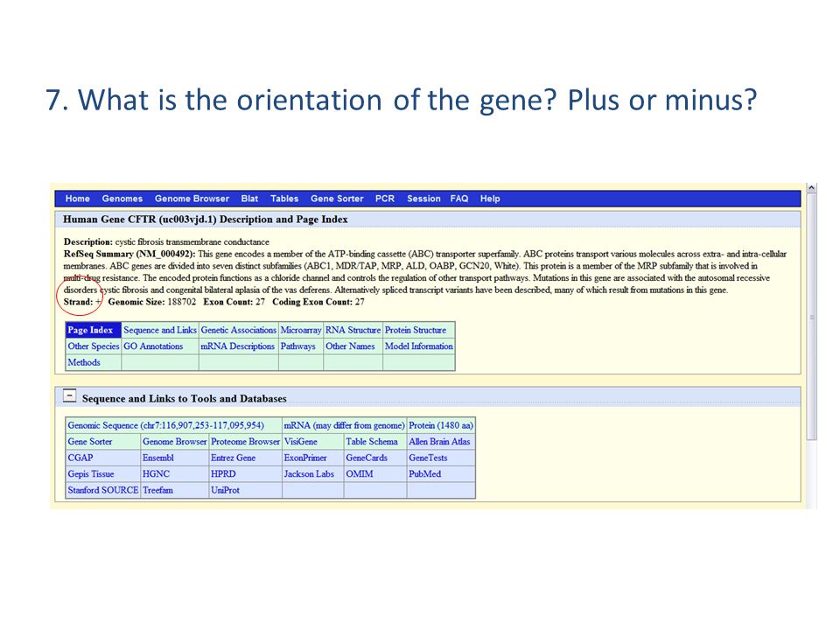Open the Tables menu item
The image size is (840, 630).
click(284, 199)
